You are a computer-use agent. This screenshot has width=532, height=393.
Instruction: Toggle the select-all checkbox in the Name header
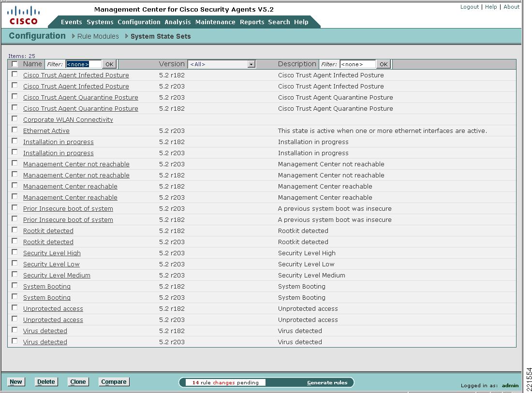(15, 64)
